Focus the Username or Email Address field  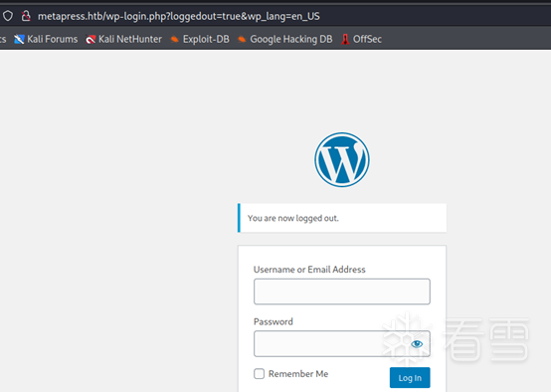click(342, 292)
